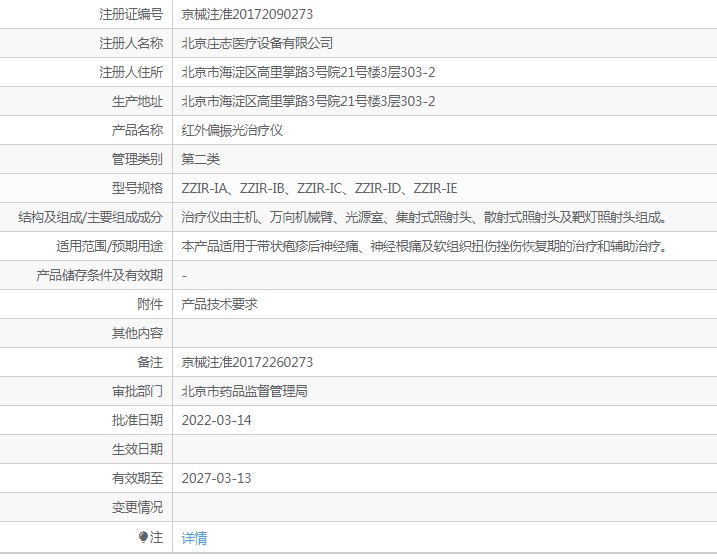
Task: Select approval date 2022-03-14
Action: (216, 420)
